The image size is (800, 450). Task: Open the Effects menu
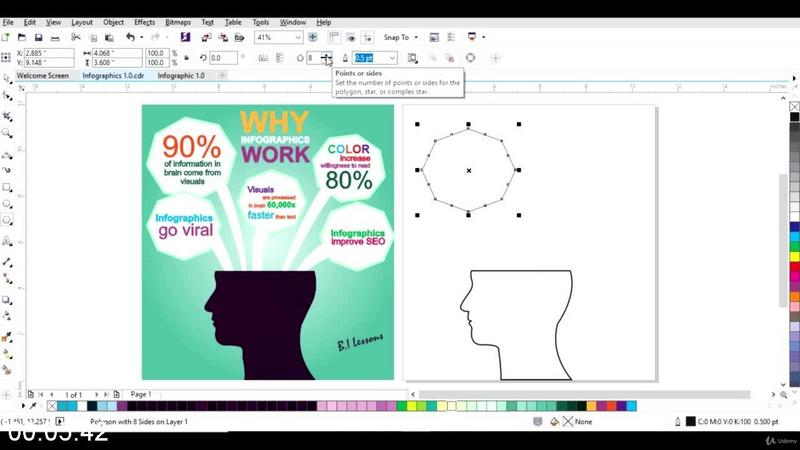[144, 22]
